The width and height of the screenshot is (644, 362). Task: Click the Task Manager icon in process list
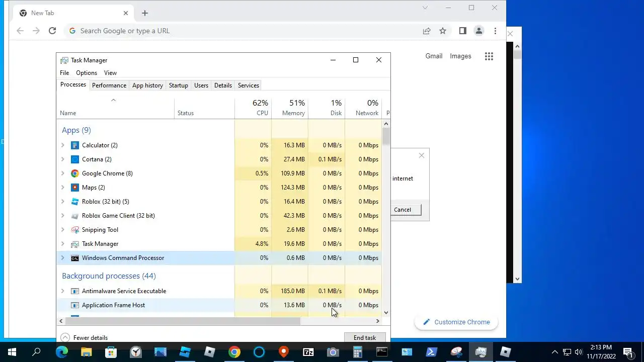pyautogui.click(x=75, y=244)
